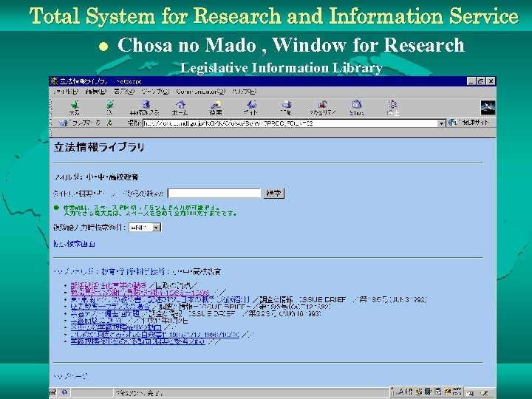
Task: Click the 立法情報ライブラリ page heading
Action: pos(100,147)
